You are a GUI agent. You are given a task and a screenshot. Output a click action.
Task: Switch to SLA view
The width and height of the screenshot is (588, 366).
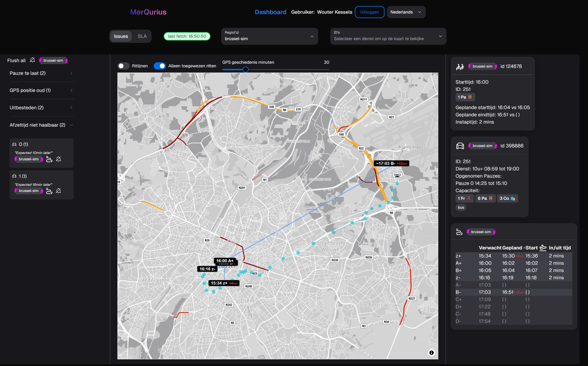click(142, 36)
